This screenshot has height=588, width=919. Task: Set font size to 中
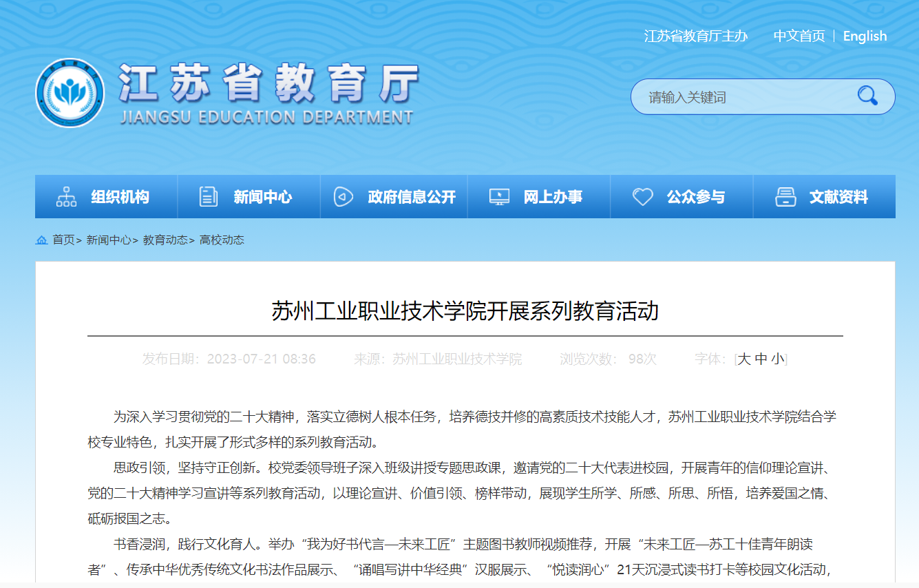point(761,359)
